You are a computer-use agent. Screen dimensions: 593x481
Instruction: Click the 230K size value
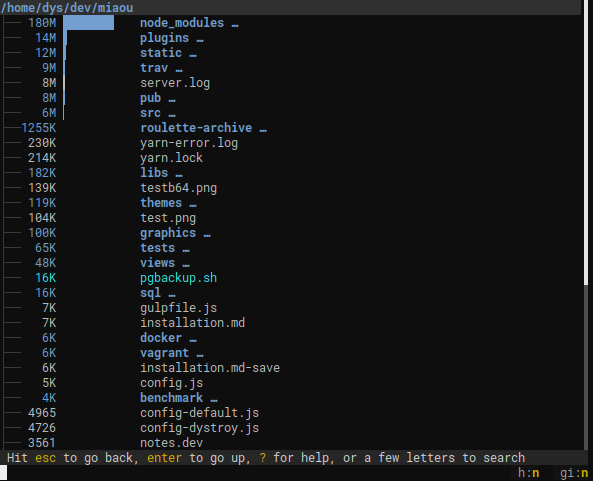[x=42, y=143]
